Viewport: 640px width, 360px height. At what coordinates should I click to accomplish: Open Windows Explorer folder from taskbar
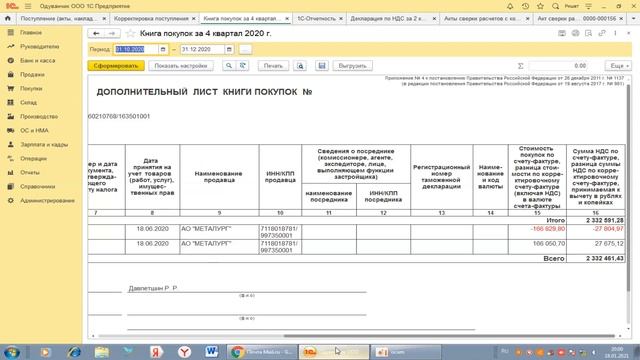point(101,352)
